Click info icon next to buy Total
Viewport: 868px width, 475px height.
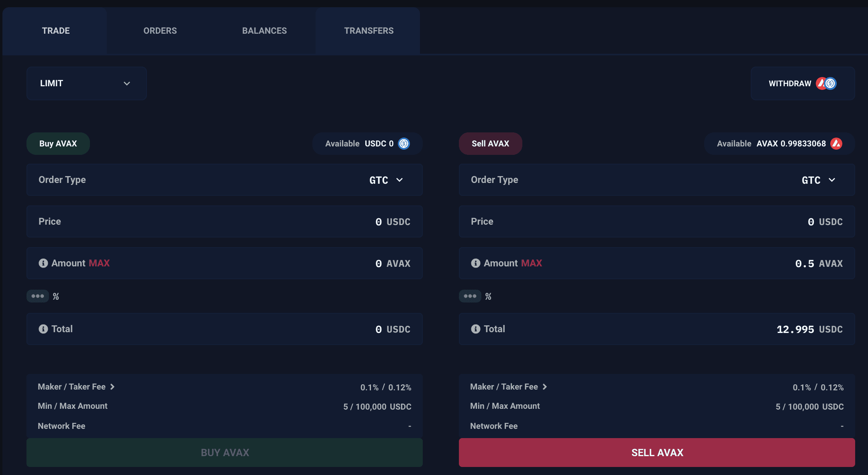pos(43,329)
